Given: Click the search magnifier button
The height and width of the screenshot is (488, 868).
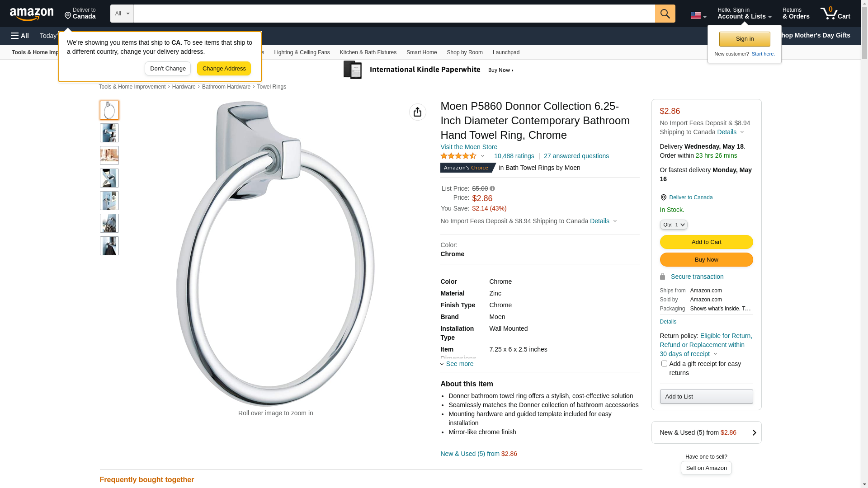Looking at the screenshot, I should (x=665, y=14).
